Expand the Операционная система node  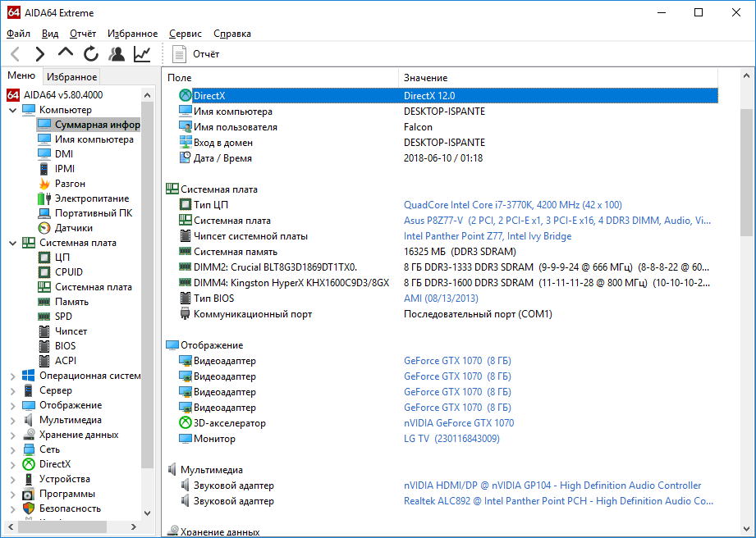(13, 376)
